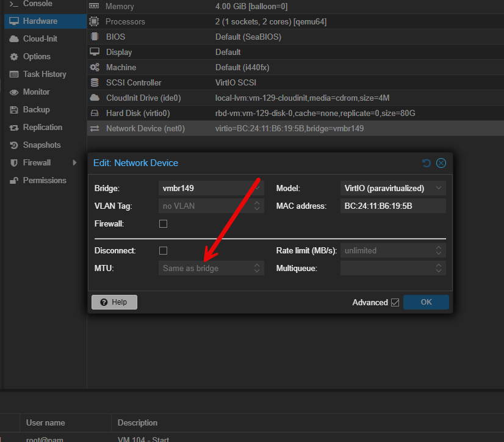Check the Disconnect option
The width and height of the screenshot is (504, 442).
click(x=163, y=250)
